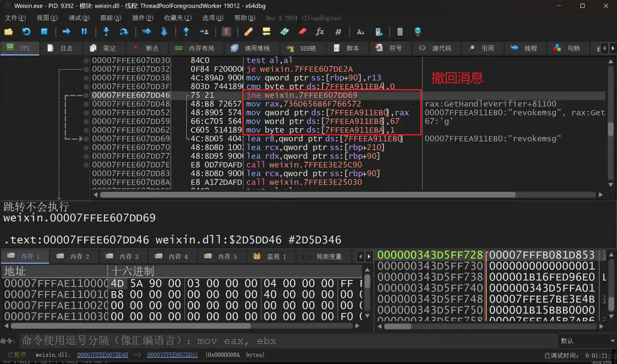Viewport: 617px width, 364px height.
Task: Open the Functions fx icon
Action: (x=320, y=32)
